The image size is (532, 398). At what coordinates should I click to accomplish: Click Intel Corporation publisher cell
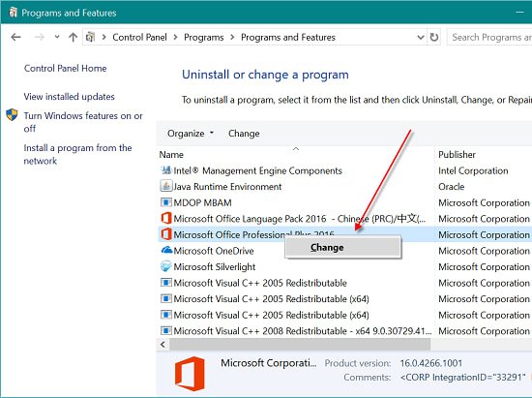[473, 170]
